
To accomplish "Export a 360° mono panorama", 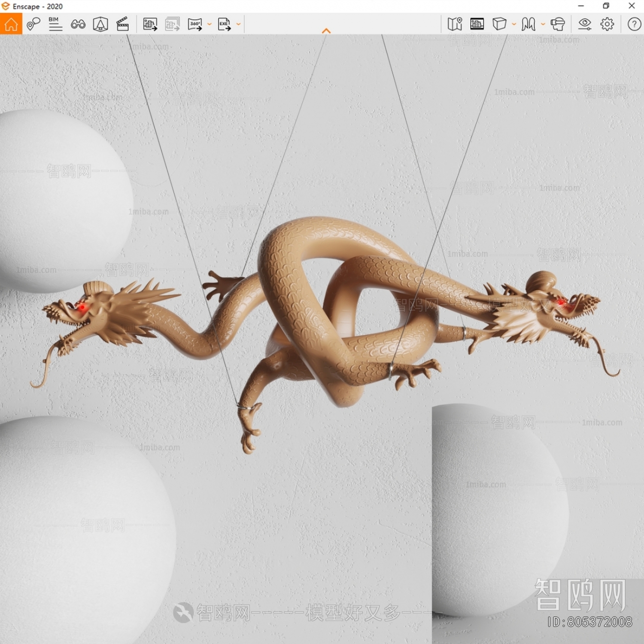I will (x=195, y=24).
